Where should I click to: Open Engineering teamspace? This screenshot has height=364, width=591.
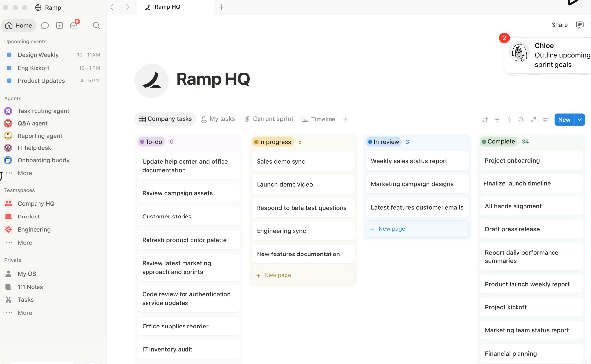pyautogui.click(x=34, y=229)
